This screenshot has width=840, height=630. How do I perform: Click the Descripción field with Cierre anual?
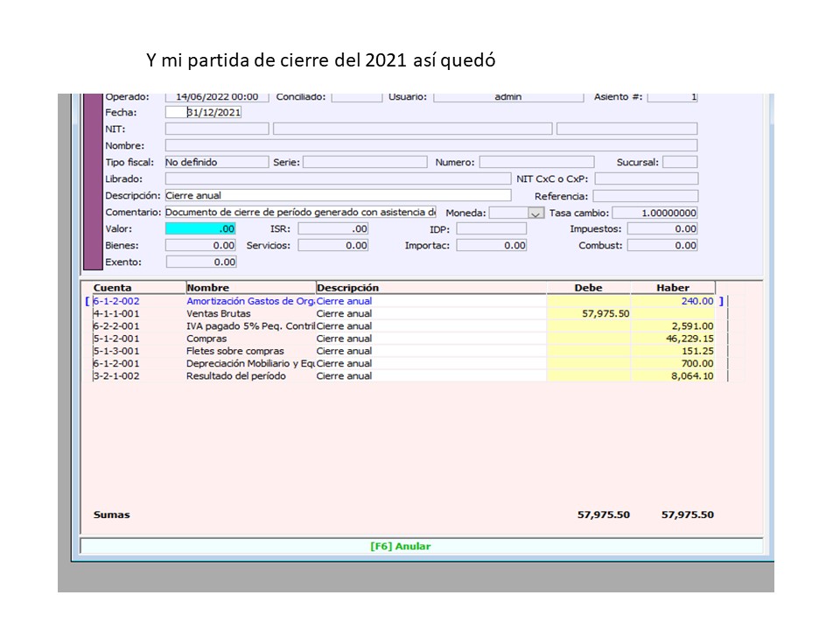pyautogui.click(x=337, y=196)
